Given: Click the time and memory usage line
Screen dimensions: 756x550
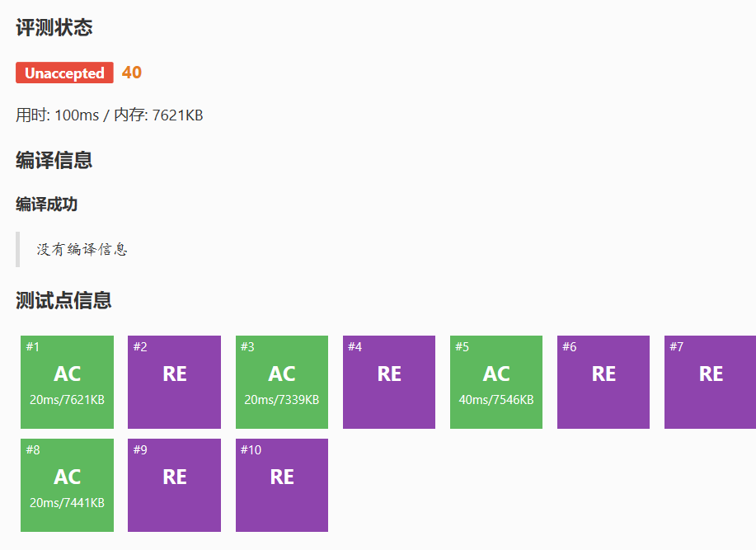Looking at the screenshot, I should [109, 115].
